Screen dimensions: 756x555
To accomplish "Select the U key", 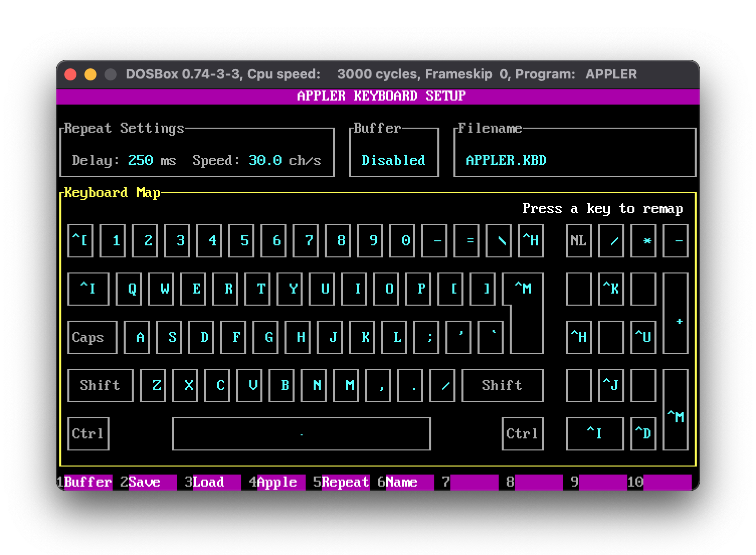I will pos(322,289).
